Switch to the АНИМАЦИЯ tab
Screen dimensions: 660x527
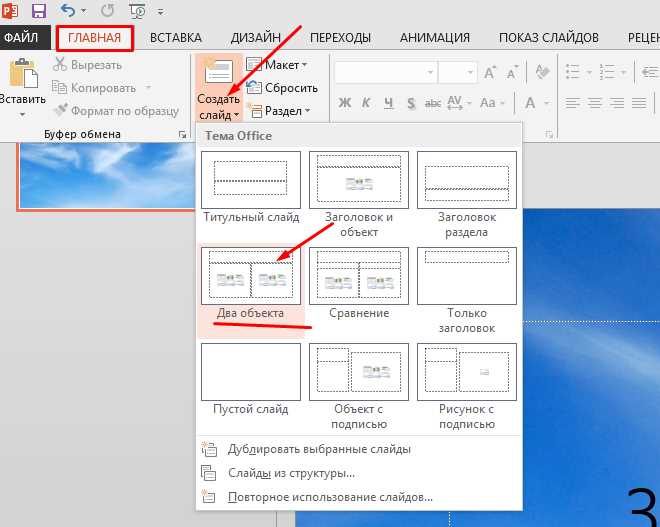click(x=435, y=38)
